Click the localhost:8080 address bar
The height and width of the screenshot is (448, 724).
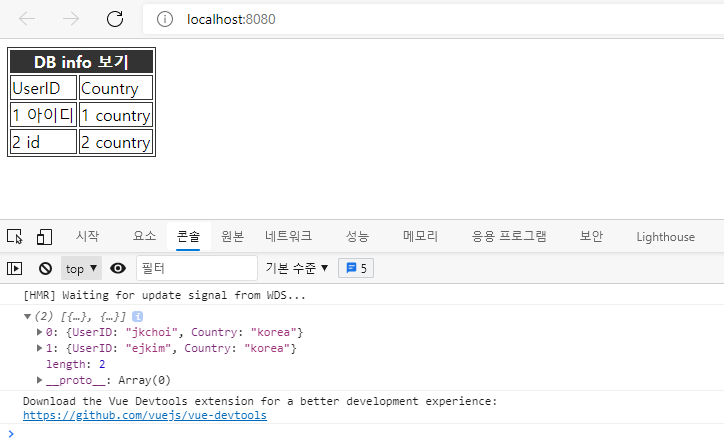click(433, 19)
